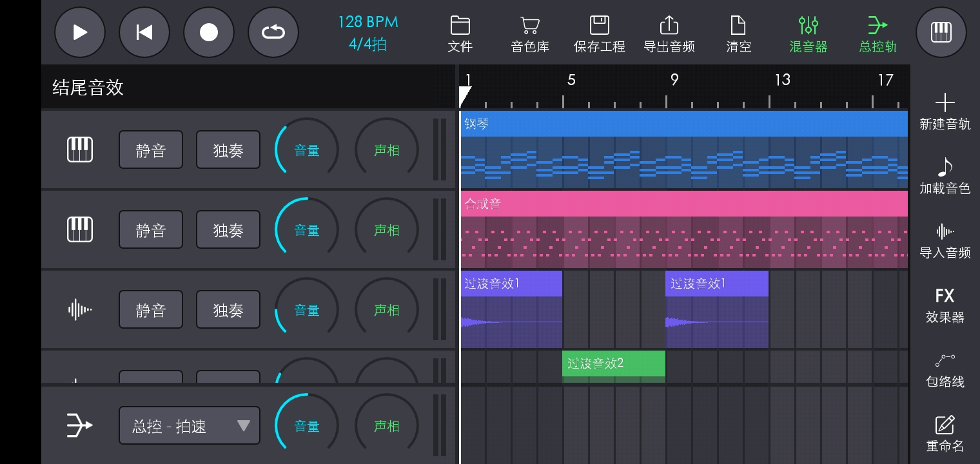Screen dimensions: 980x464
Task: Add a new track with 新建音轨
Action: pos(945,112)
